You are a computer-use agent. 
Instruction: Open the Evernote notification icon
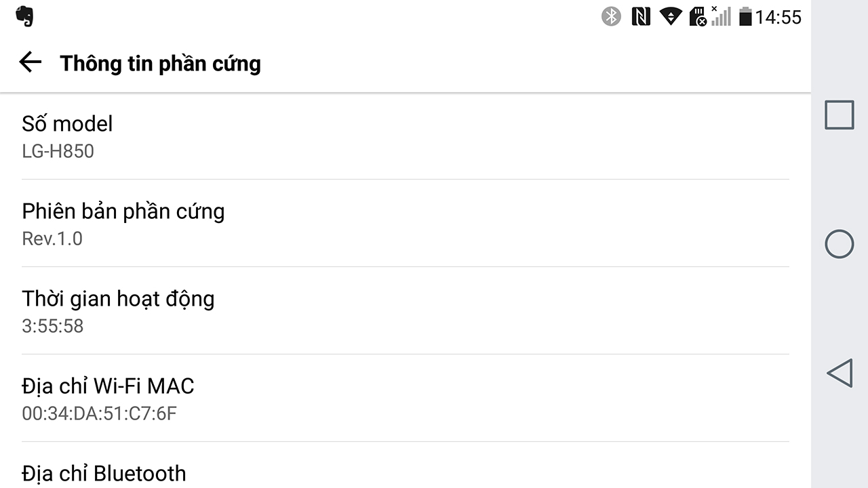[25, 16]
